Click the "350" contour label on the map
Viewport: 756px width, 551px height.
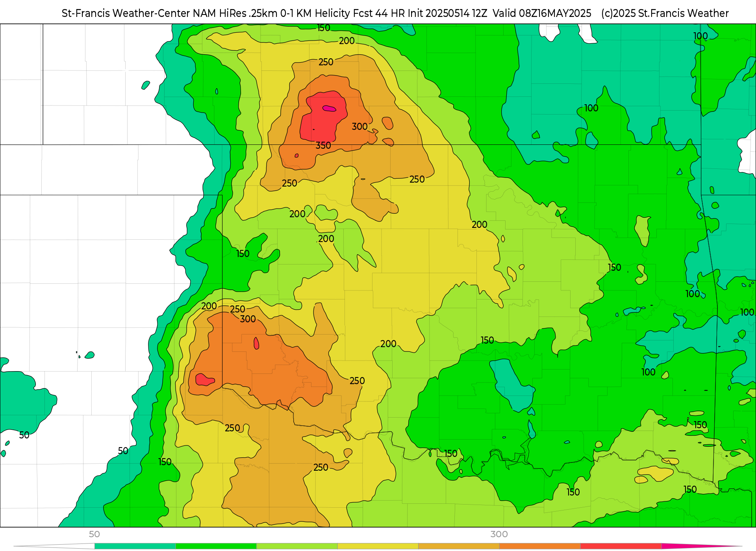tap(323, 146)
